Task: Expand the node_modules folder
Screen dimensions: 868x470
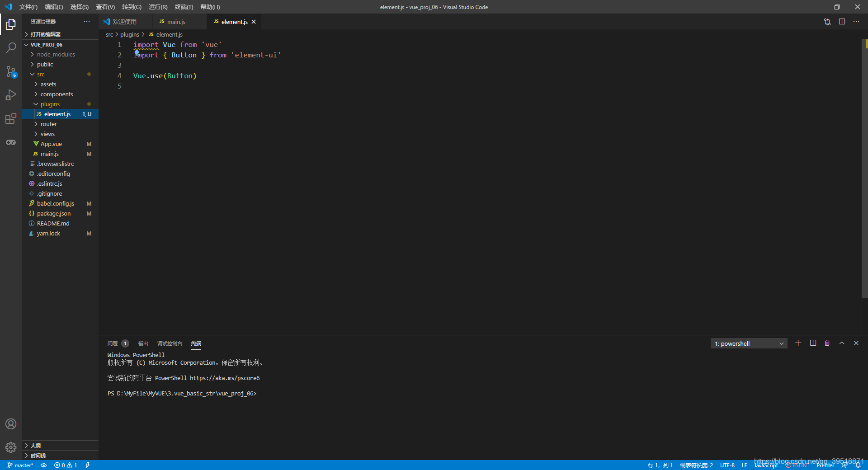Action: (x=60, y=54)
